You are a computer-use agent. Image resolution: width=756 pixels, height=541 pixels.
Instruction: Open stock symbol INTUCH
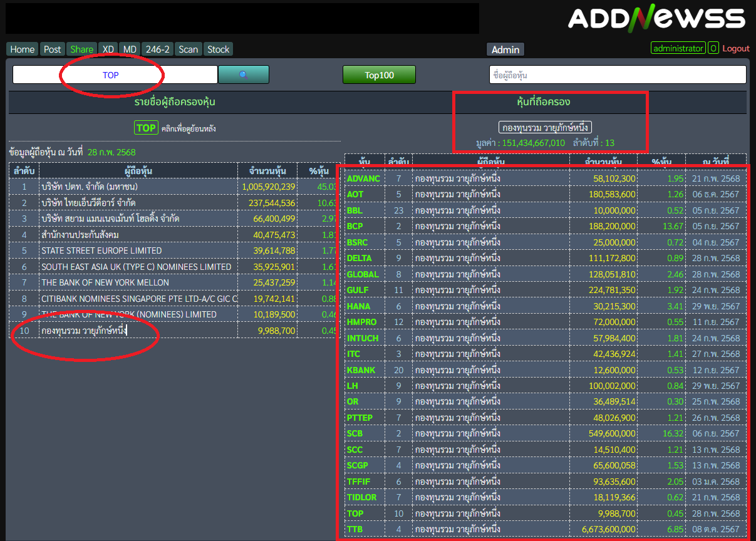pos(363,338)
